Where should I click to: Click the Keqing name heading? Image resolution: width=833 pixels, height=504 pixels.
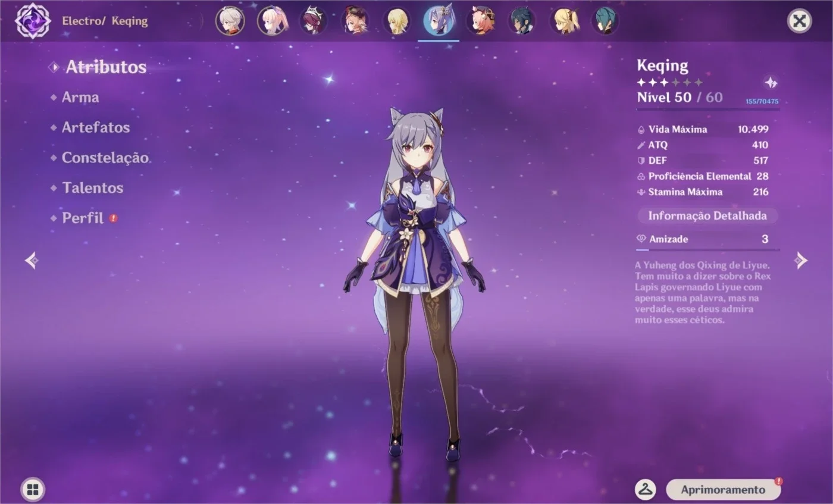pos(662,65)
